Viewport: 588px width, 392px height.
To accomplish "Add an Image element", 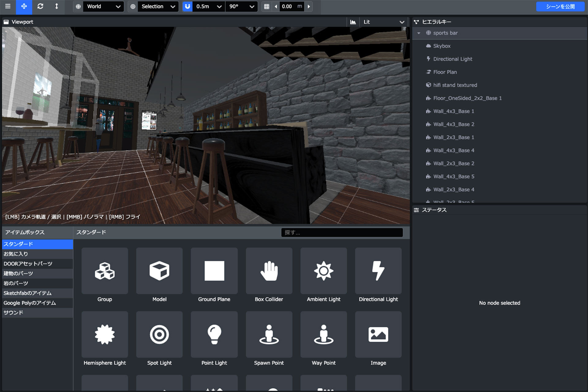I will [378, 334].
